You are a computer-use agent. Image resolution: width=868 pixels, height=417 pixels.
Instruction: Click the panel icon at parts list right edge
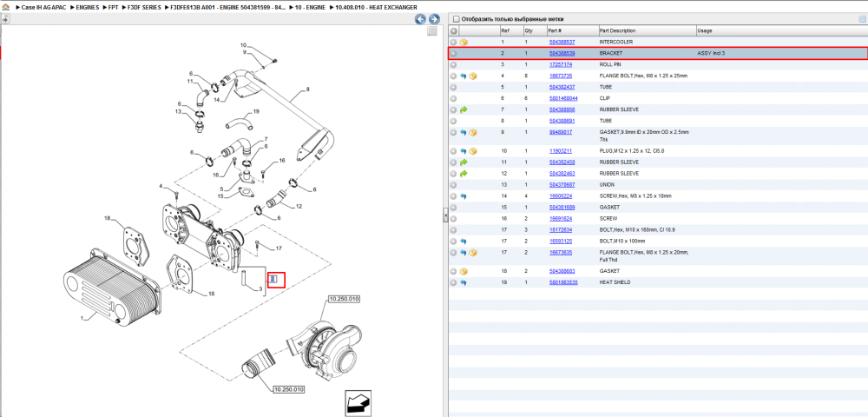pyautogui.click(x=861, y=19)
